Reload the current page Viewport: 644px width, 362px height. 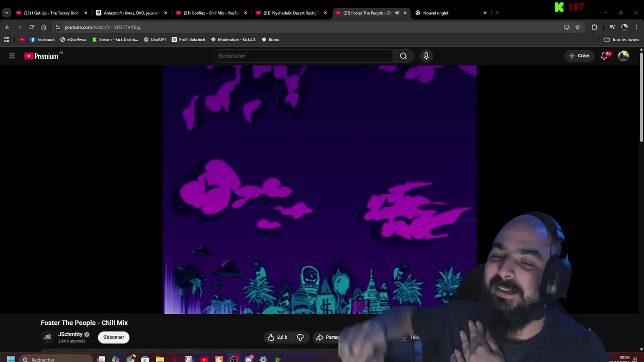(31, 27)
